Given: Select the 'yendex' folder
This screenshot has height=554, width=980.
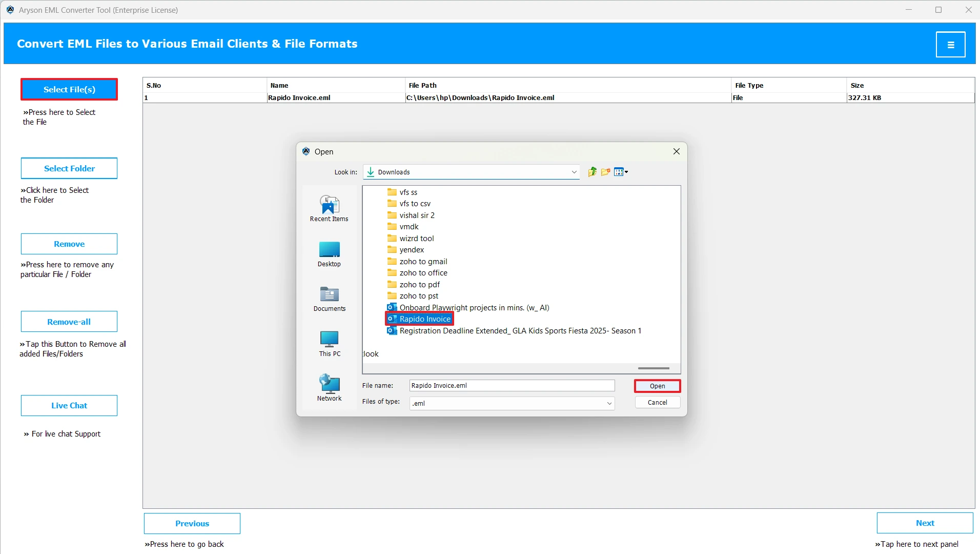Looking at the screenshot, I should tap(406, 250).
